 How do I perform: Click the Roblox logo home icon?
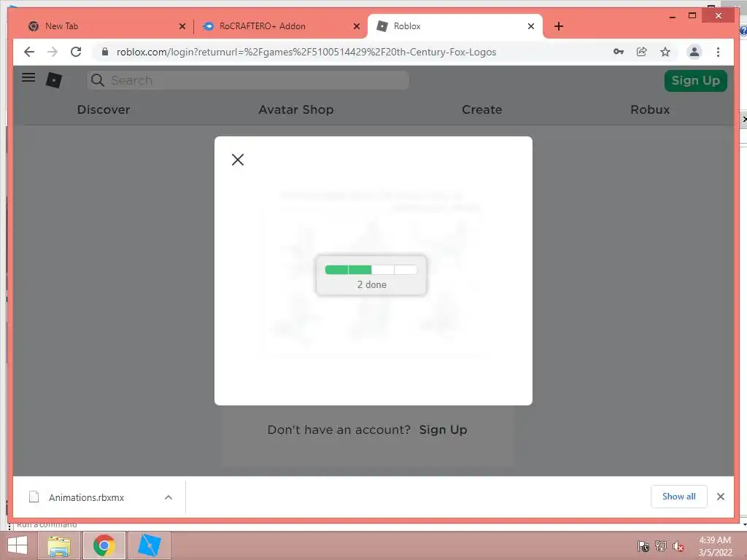click(54, 80)
